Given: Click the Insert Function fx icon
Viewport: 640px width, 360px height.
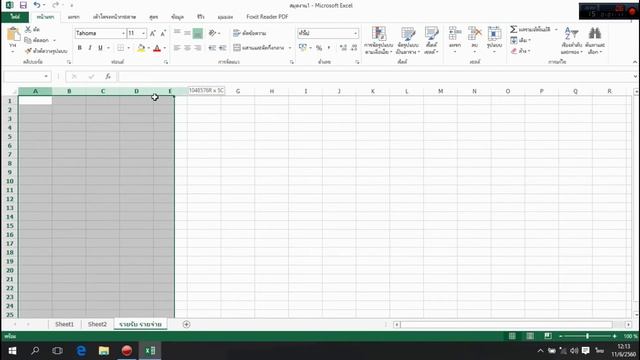Looking at the screenshot, I should pyautogui.click(x=108, y=76).
